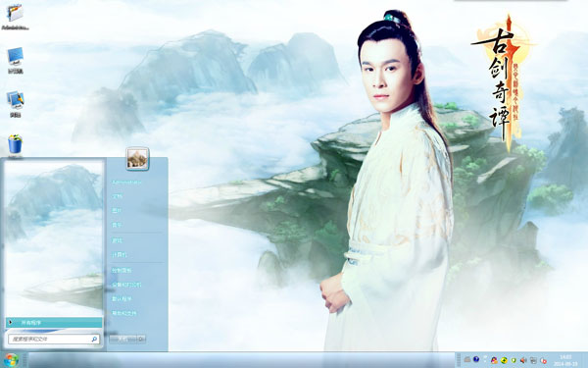588x368 pixels.
Task: Click the magnifier icon in search box
Action: 94,340
